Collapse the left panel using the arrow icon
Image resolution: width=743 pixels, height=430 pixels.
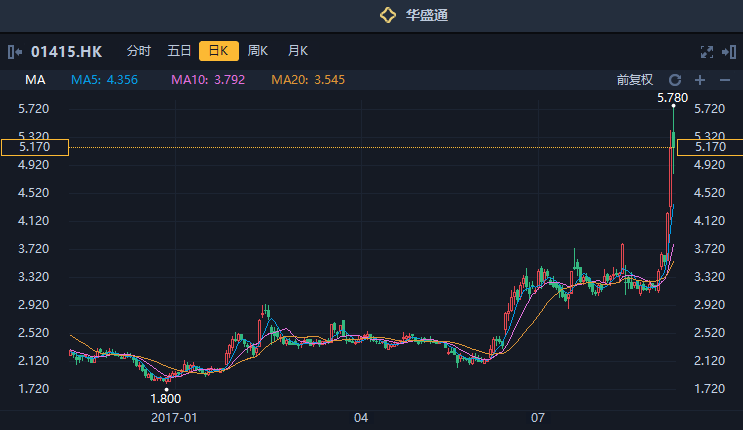tap(14, 51)
